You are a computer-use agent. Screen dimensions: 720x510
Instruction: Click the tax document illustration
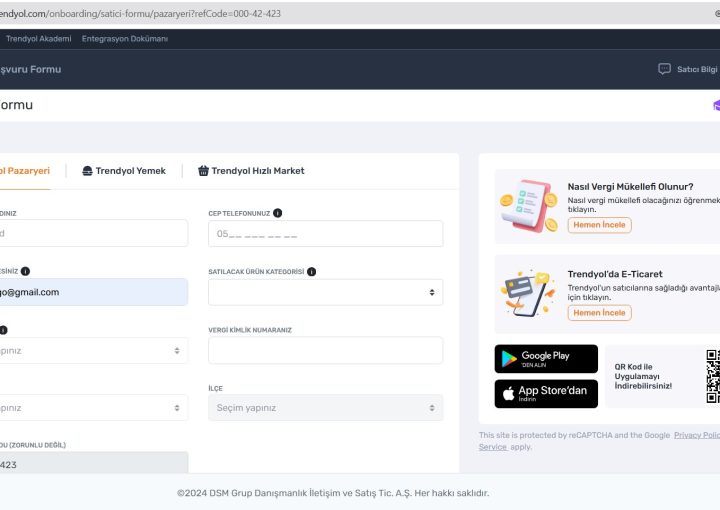tap(529, 206)
